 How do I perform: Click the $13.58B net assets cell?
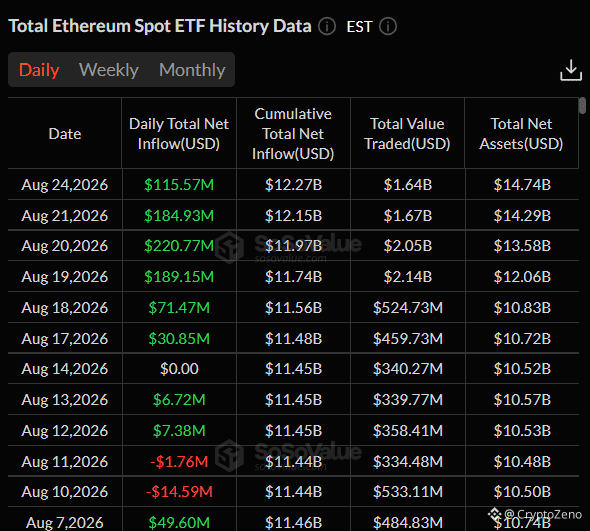522,246
